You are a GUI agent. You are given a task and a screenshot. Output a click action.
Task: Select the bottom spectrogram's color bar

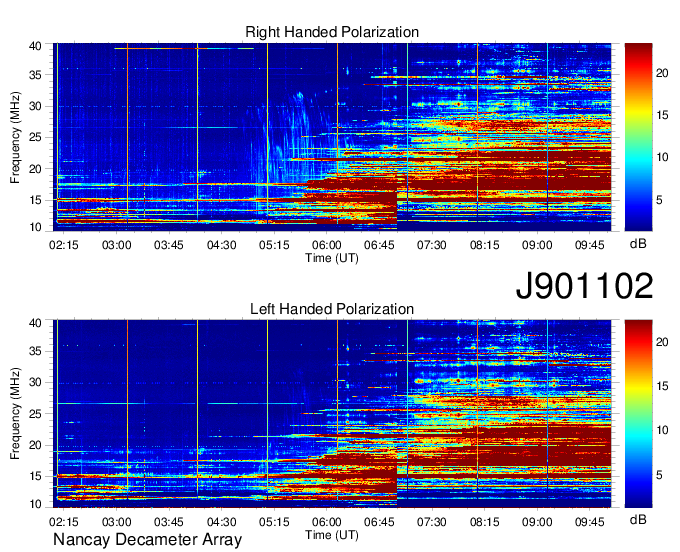638,413
